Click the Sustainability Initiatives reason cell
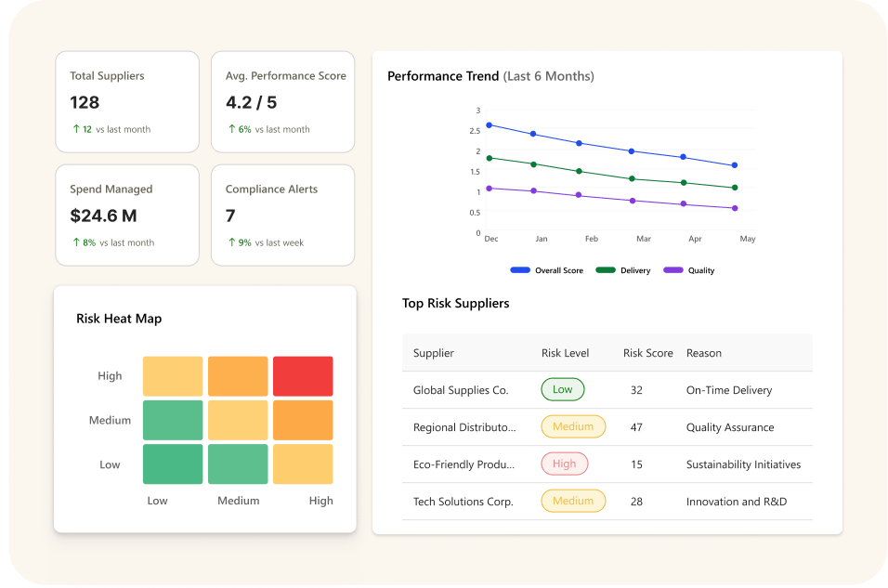 click(x=744, y=464)
